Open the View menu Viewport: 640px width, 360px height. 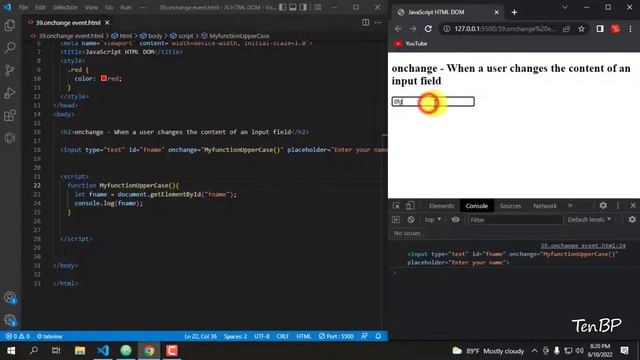(91, 7)
